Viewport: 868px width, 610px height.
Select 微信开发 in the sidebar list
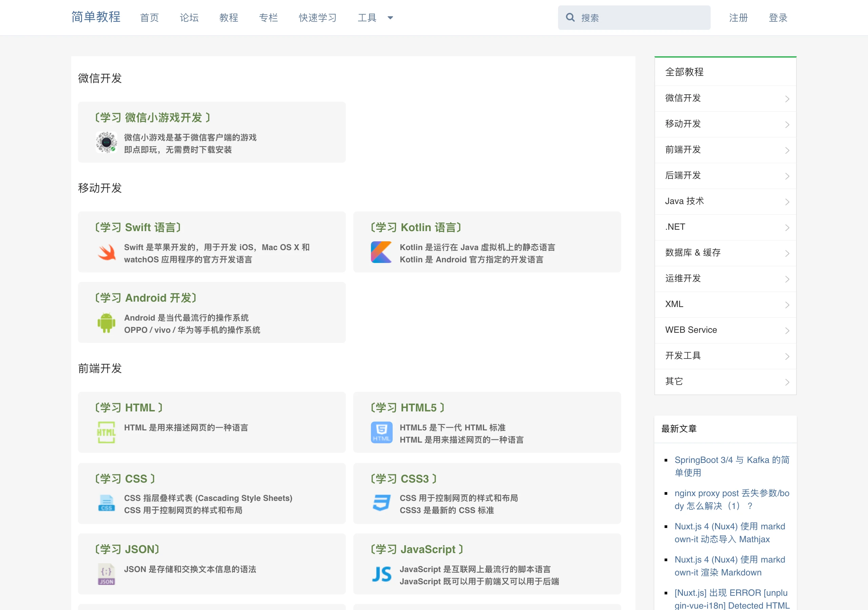(x=725, y=99)
